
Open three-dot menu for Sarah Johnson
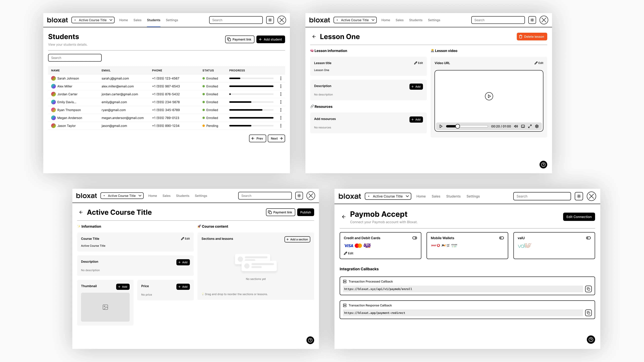point(281,78)
